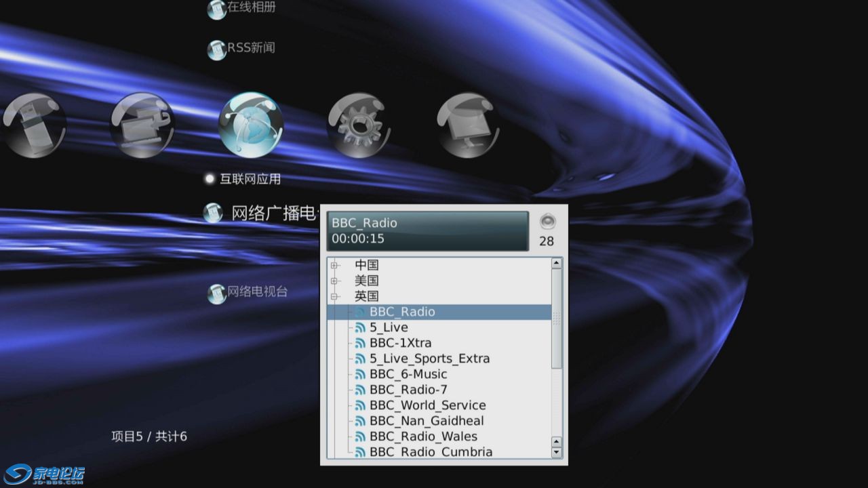
Task: Select the internet applications globe orb
Action: coord(251,125)
